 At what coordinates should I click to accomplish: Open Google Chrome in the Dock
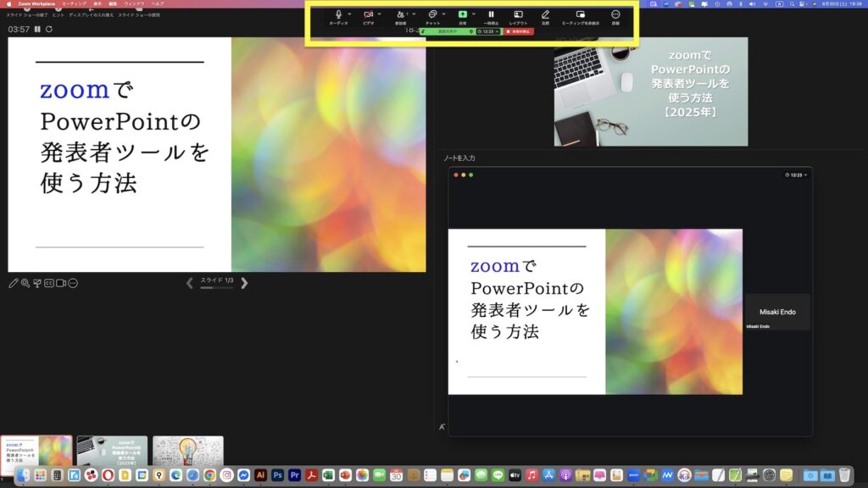click(209, 474)
